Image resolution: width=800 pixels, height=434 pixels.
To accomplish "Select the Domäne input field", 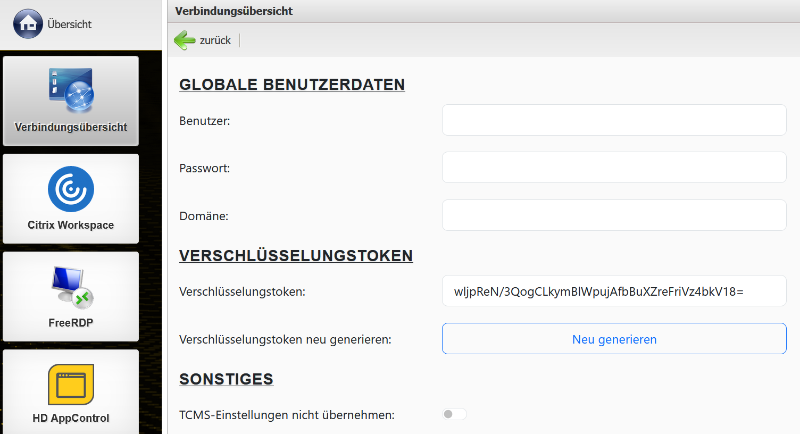I will pyautogui.click(x=614, y=215).
